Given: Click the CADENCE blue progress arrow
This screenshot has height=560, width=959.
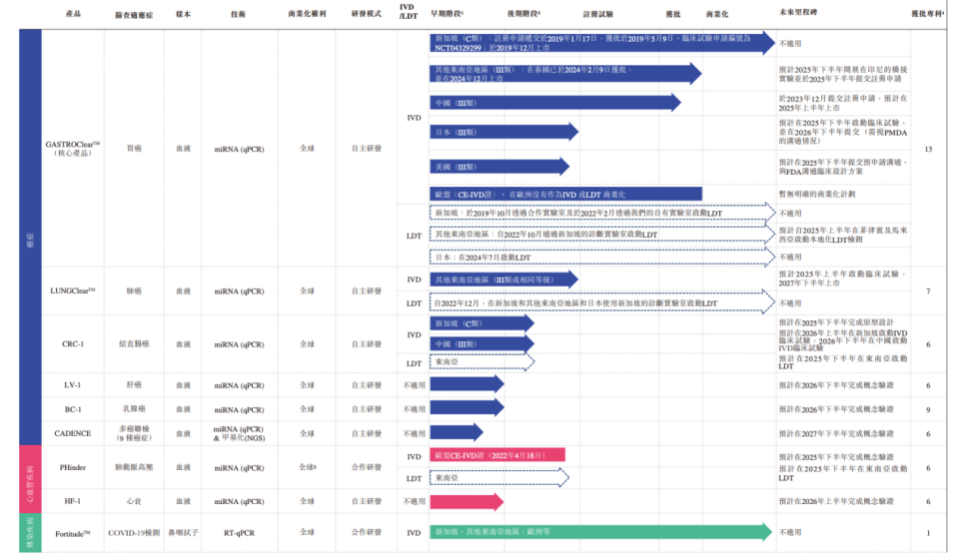Looking at the screenshot, I should pos(457,432).
